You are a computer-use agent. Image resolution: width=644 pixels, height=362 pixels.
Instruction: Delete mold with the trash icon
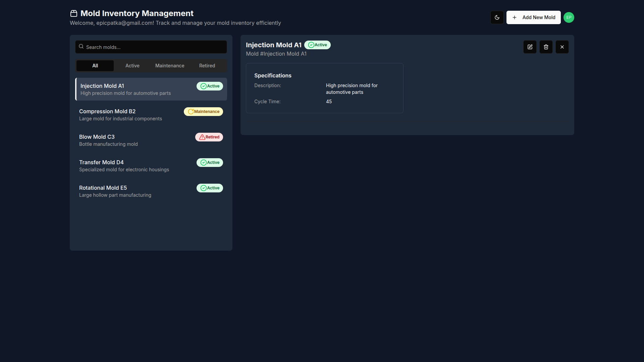pyautogui.click(x=546, y=47)
